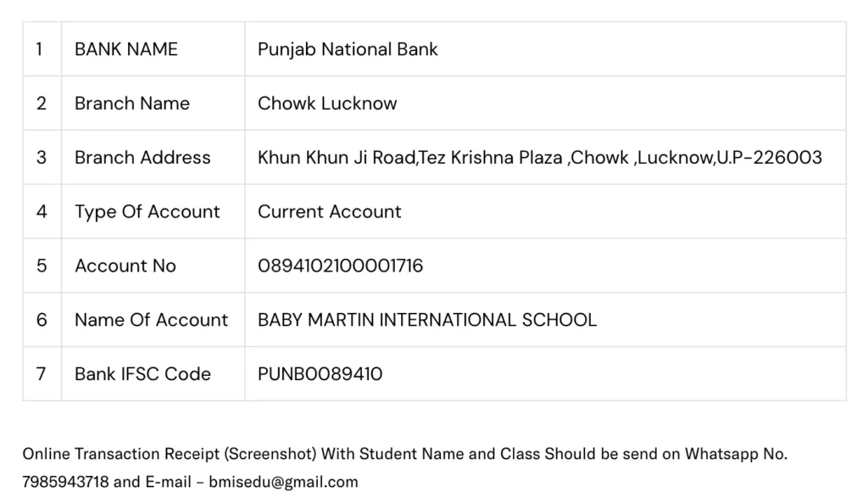
Task: Click the Type Of Account label
Action: tap(147, 211)
